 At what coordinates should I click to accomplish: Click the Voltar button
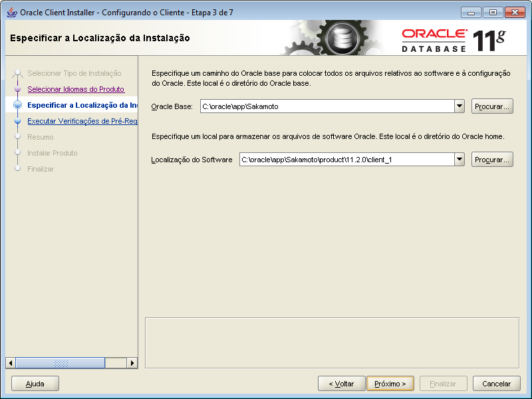[x=341, y=383]
